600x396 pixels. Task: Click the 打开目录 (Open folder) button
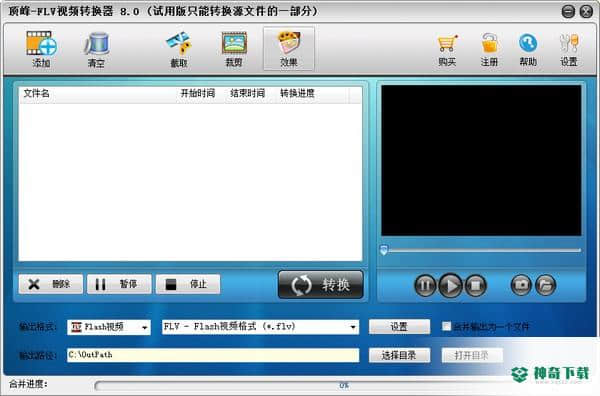point(472,355)
